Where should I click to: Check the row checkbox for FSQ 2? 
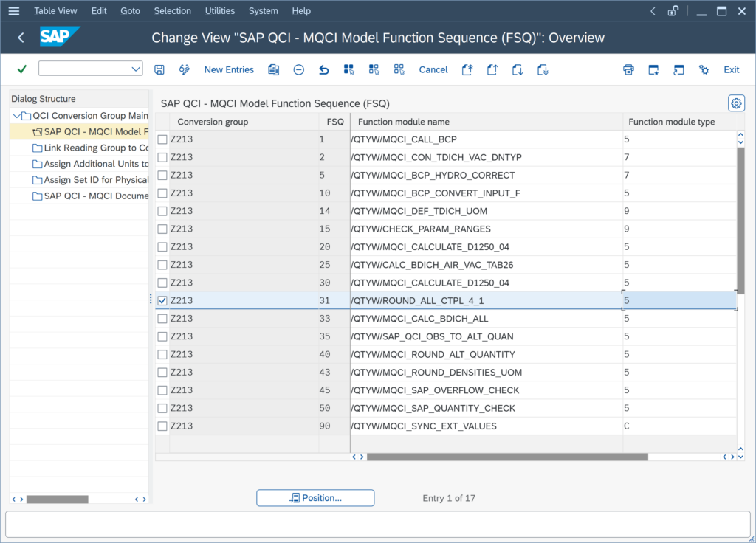tap(162, 157)
